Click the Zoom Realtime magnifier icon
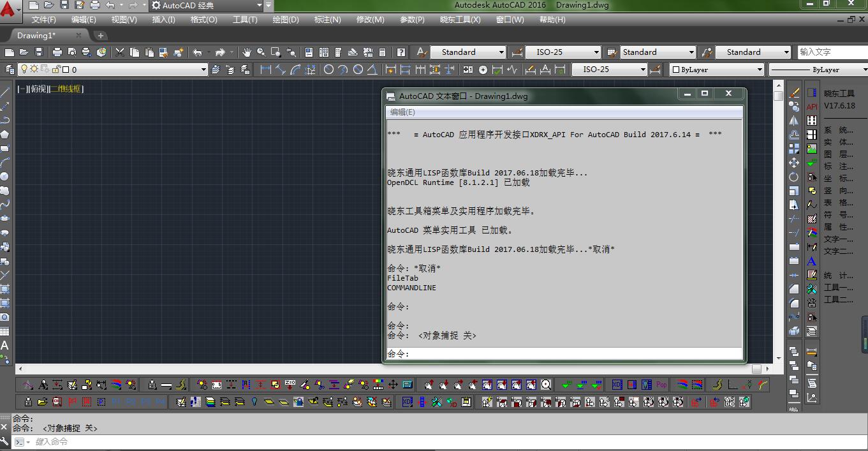 tap(261, 52)
